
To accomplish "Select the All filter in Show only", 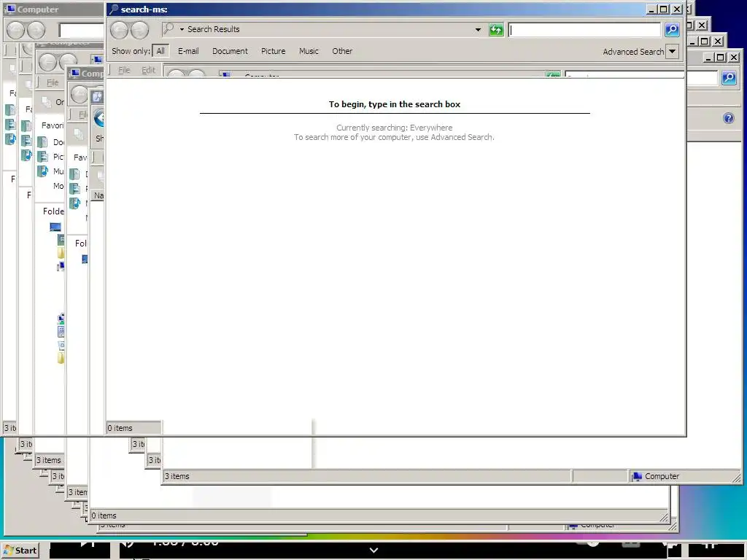I will pyautogui.click(x=160, y=51).
